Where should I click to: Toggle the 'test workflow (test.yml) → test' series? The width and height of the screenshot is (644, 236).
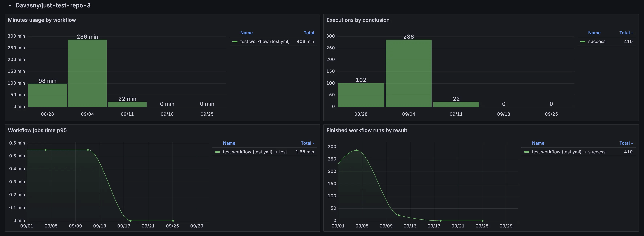(255, 152)
